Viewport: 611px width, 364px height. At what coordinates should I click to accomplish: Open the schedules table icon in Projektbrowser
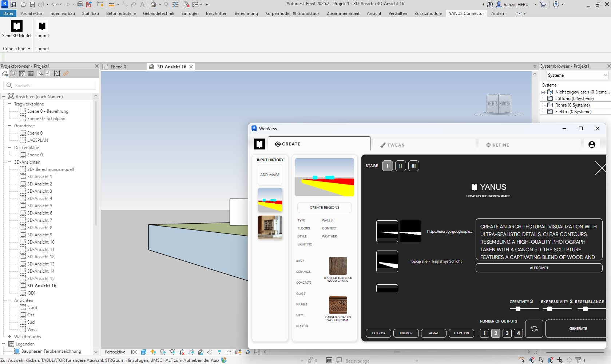31,73
